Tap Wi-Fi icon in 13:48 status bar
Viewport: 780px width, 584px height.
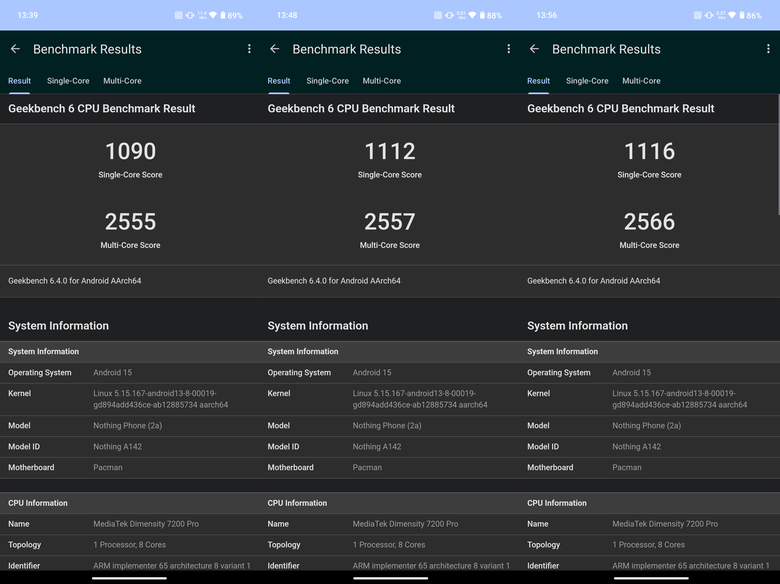[x=473, y=15]
